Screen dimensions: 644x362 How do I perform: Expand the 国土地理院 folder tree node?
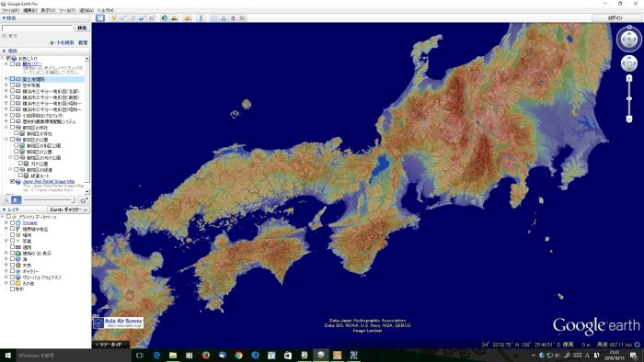tap(6, 79)
